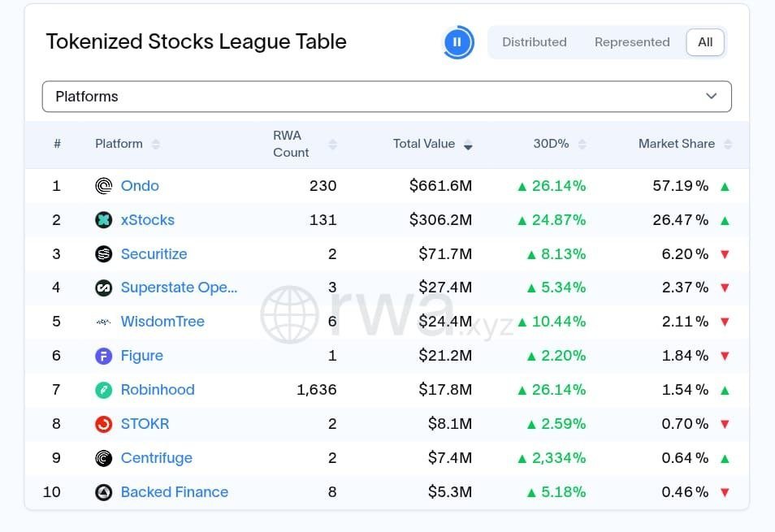Sort by Total Value column arrow
Image resolution: width=775 pixels, height=532 pixels.
pos(468,145)
